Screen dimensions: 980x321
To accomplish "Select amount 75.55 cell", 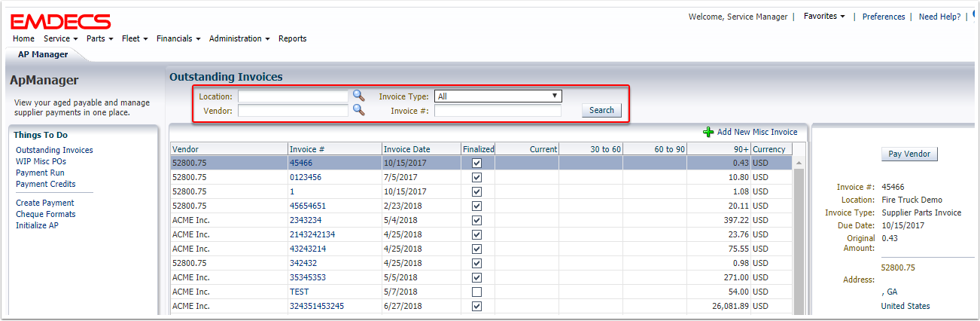I will click(719, 249).
